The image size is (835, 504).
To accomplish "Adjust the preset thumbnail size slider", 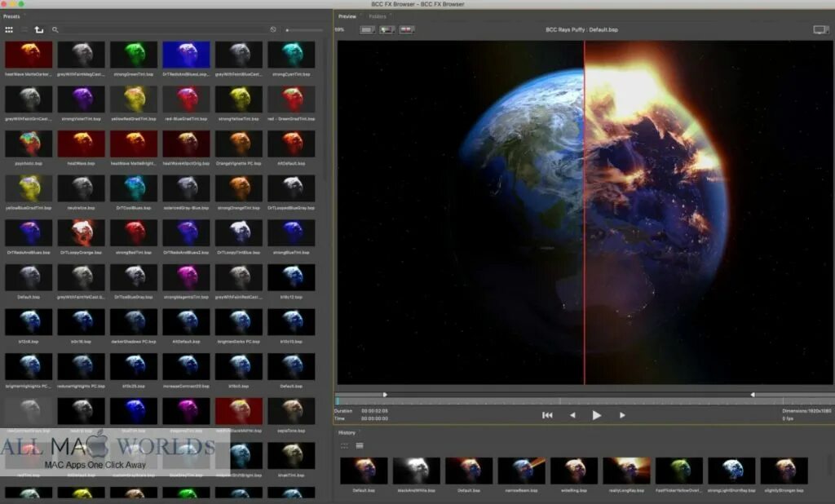I will 304,30.
